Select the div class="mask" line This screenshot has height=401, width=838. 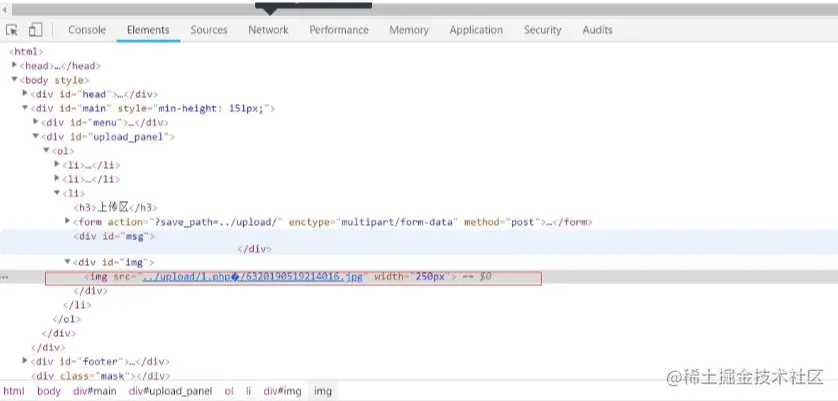pos(100,376)
